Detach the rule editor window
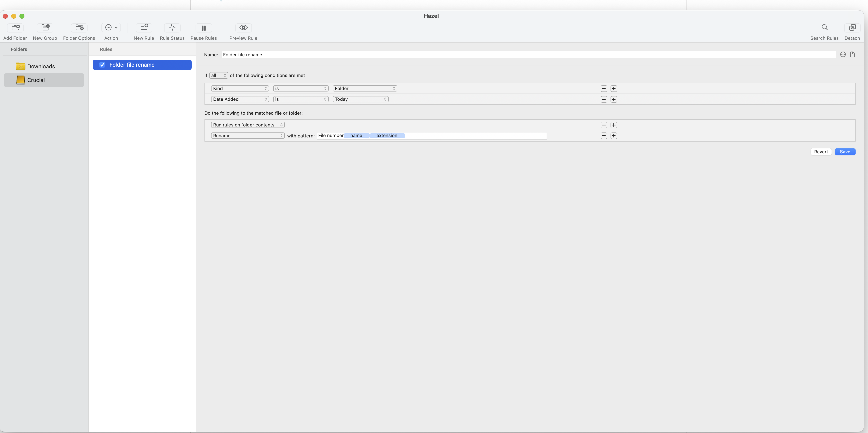 (852, 27)
